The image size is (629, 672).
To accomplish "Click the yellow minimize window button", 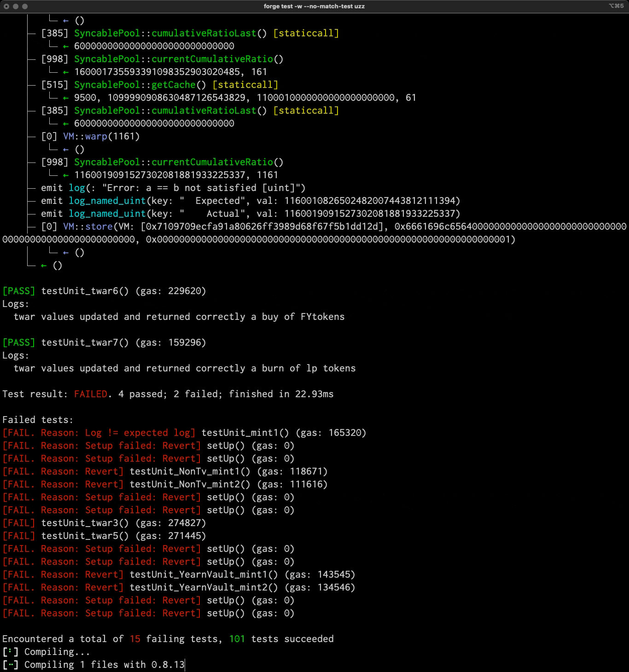I will coord(16,6).
